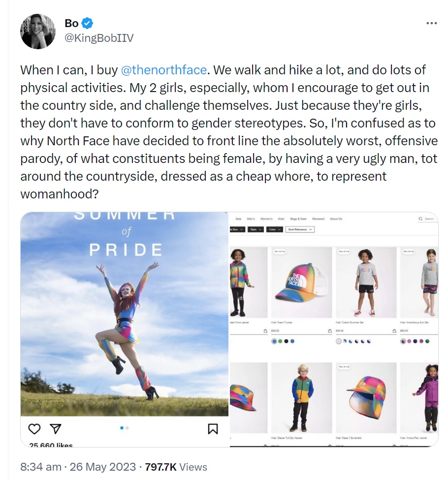Open the tweet's more options menu

tap(431, 23)
